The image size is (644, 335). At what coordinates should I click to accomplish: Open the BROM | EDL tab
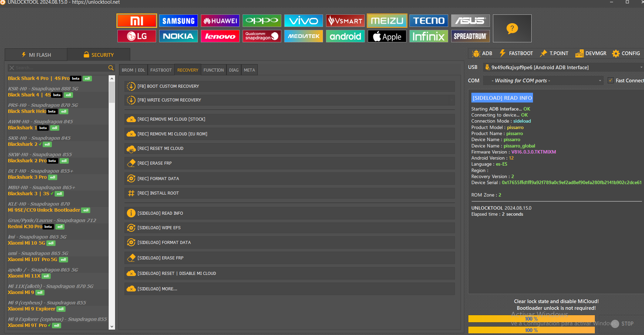click(133, 70)
